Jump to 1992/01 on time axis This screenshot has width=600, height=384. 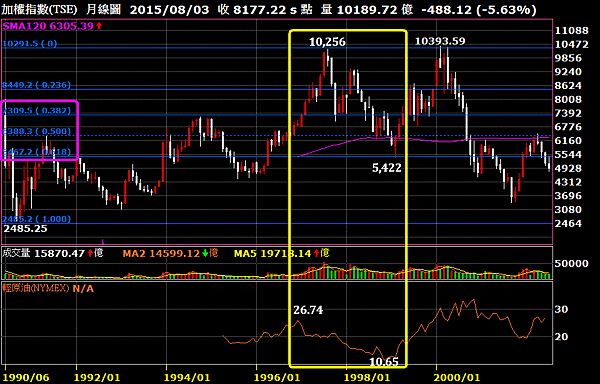pyautogui.click(x=98, y=378)
